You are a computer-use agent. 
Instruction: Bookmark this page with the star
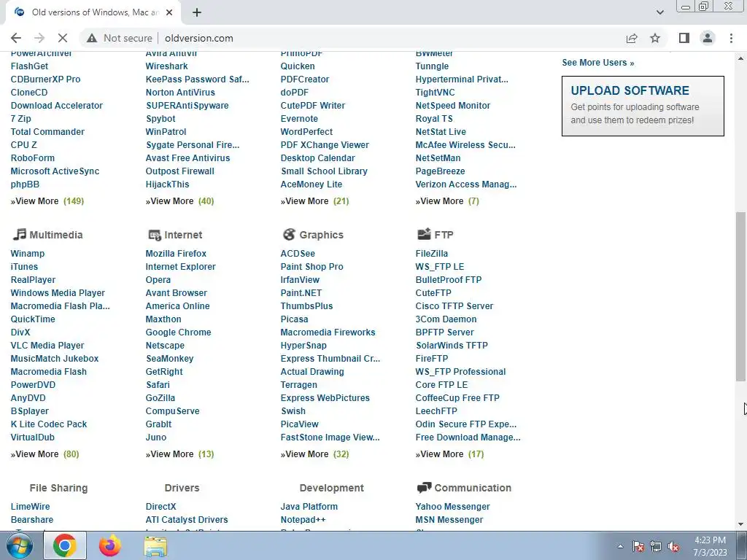[x=655, y=38]
